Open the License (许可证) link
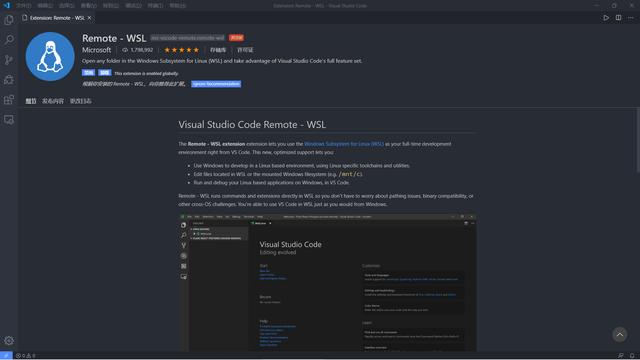640x360 pixels. point(245,50)
